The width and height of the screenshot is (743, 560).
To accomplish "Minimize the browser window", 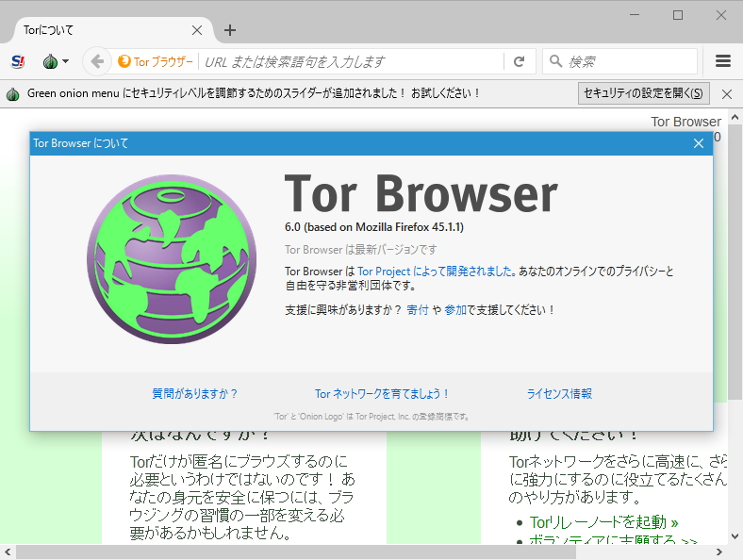I will point(634,15).
